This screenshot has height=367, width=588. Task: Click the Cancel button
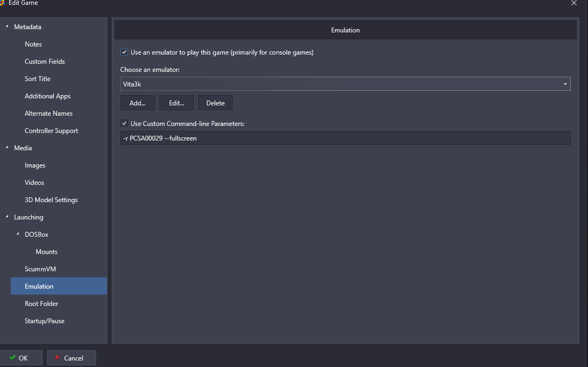71,358
